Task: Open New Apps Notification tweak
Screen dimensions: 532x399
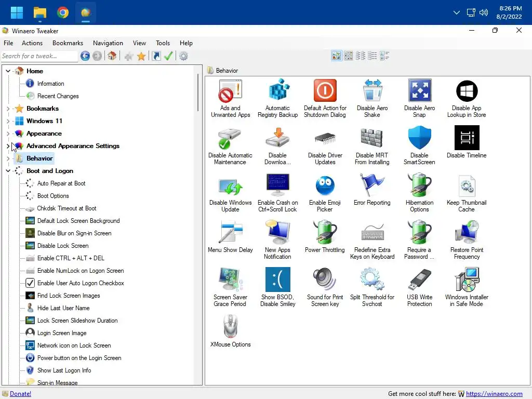Action: point(277,240)
